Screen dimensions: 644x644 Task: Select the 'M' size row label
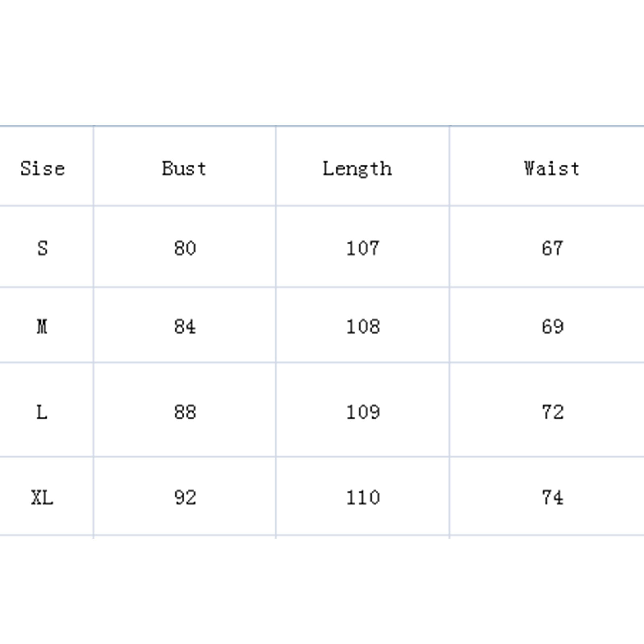(x=42, y=326)
